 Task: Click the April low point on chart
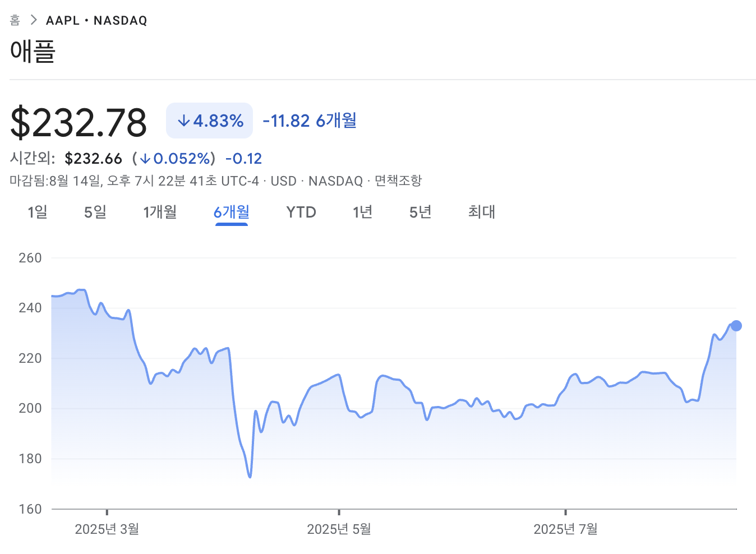coord(250,477)
